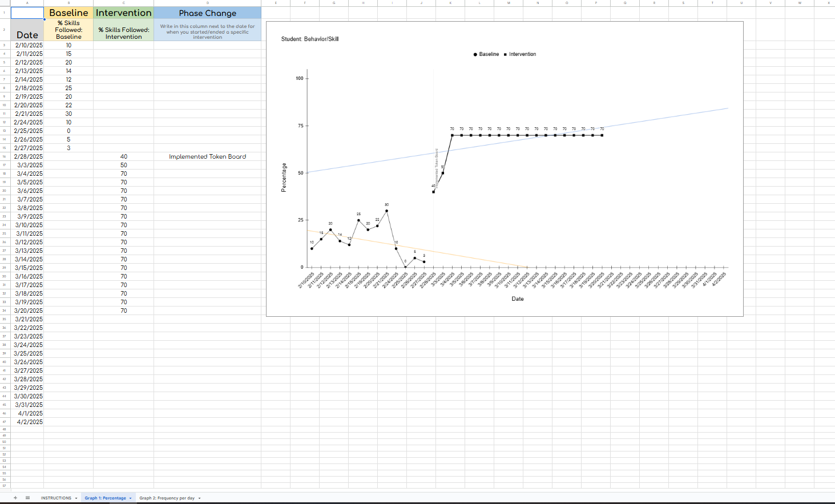This screenshot has width=835, height=504.
Task: Select column D header
Action: pos(207,3)
